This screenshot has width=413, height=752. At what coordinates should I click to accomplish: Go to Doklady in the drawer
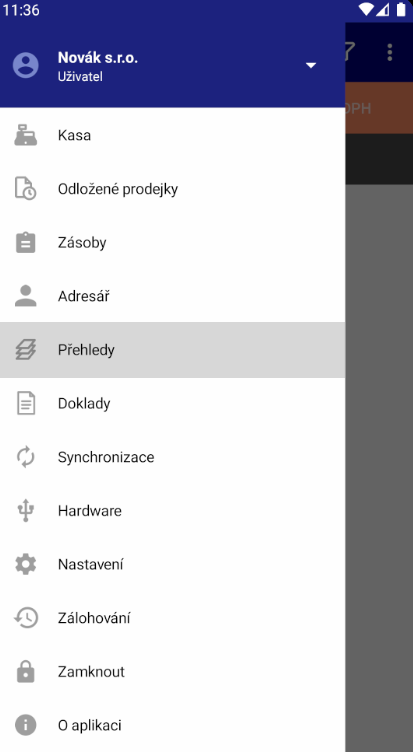(x=172, y=403)
